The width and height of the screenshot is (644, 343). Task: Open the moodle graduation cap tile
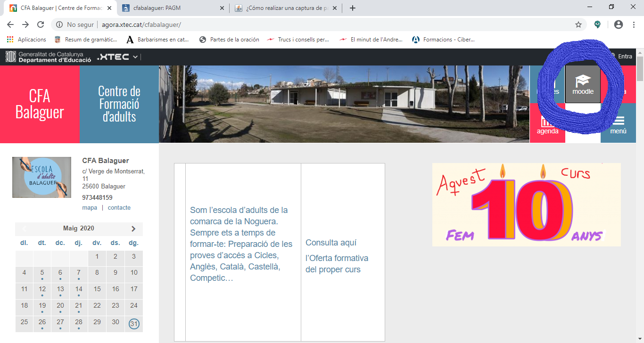click(583, 84)
